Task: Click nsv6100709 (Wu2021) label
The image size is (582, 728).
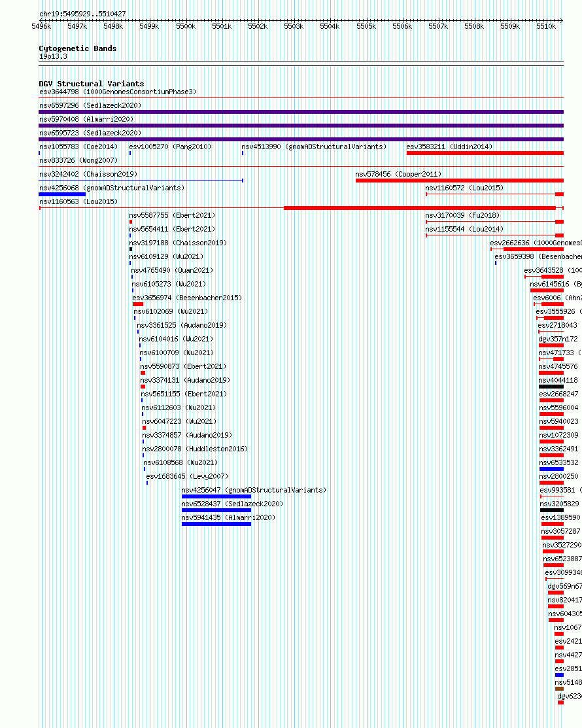Action: point(177,353)
